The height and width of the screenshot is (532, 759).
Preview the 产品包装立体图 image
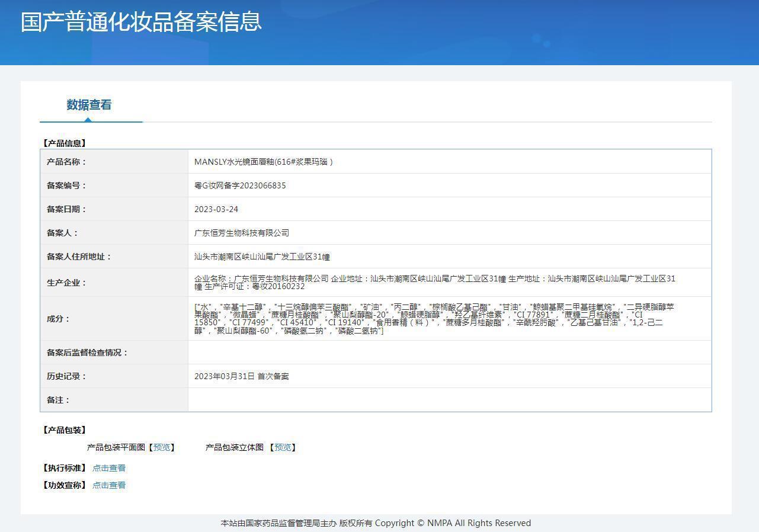coord(283,447)
